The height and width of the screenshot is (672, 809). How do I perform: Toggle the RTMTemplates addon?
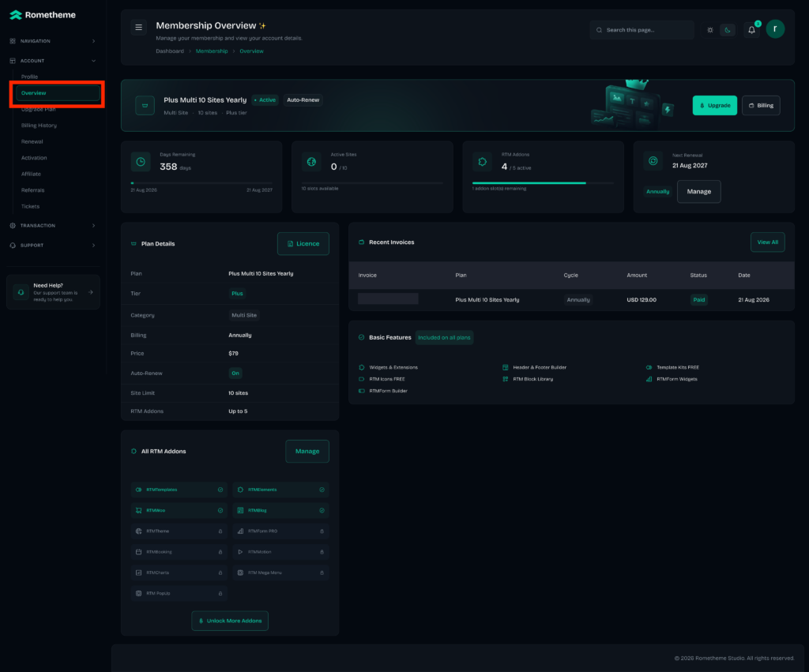pos(179,490)
